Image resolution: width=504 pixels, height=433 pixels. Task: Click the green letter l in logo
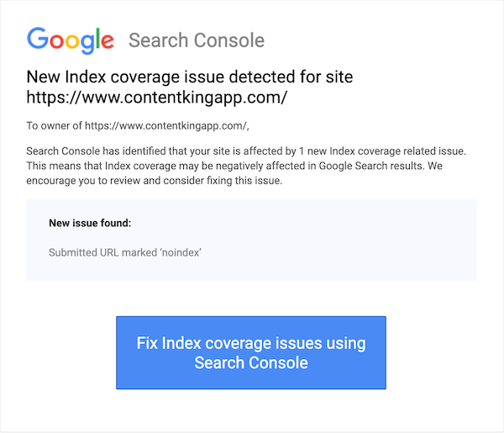click(98, 38)
